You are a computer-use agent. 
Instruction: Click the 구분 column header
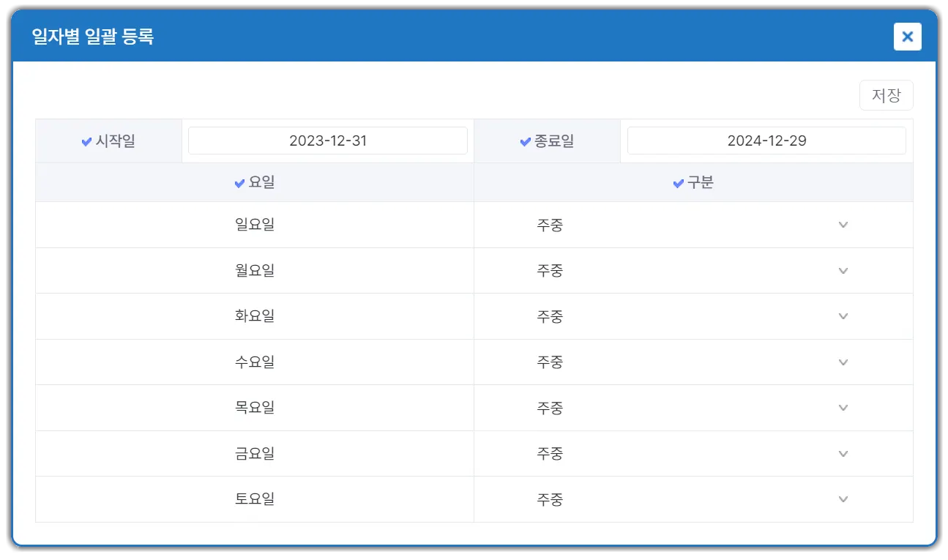coord(700,182)
